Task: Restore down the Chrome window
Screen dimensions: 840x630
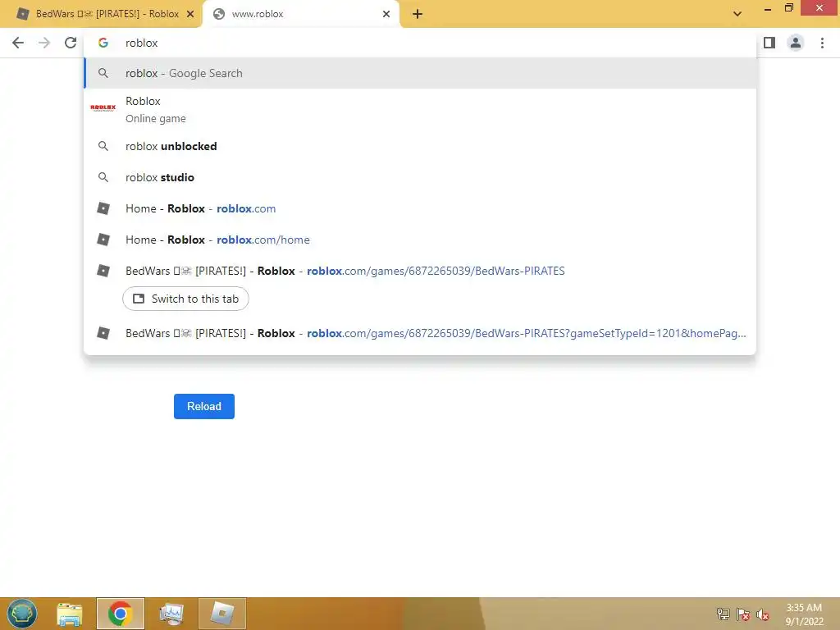Action: tap(788, 8)
